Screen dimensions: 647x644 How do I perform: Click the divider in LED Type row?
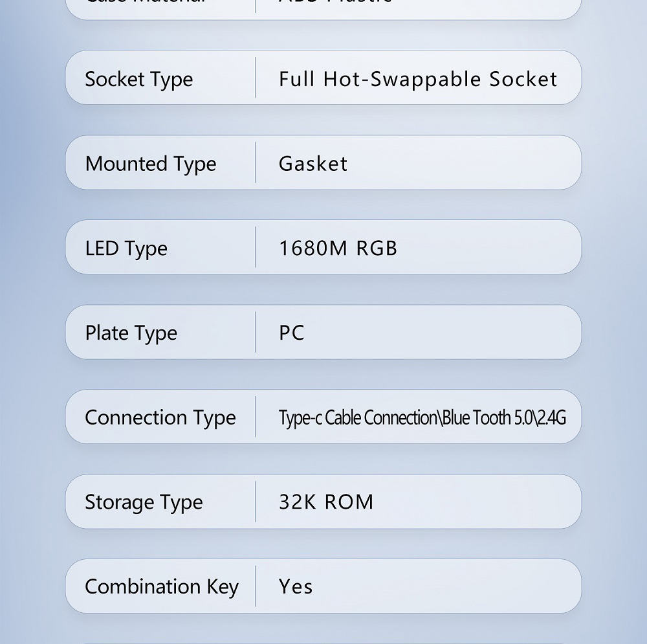coord(256,247)
